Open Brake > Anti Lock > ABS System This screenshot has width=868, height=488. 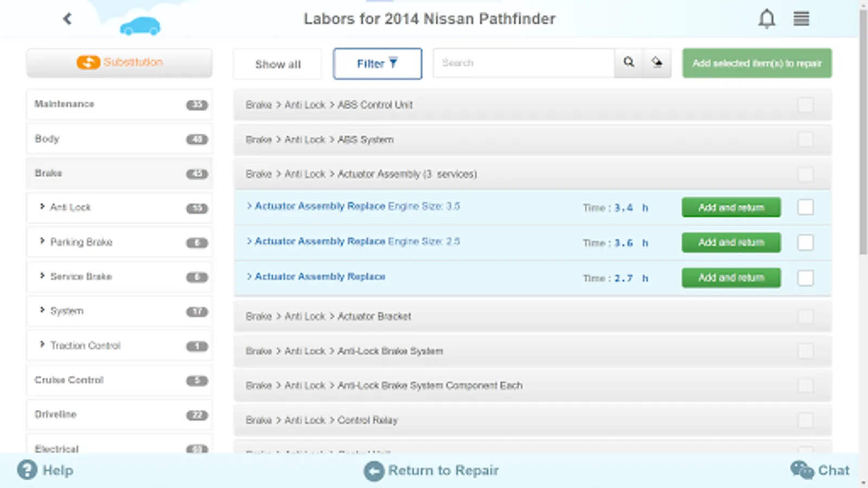(533, 139)
